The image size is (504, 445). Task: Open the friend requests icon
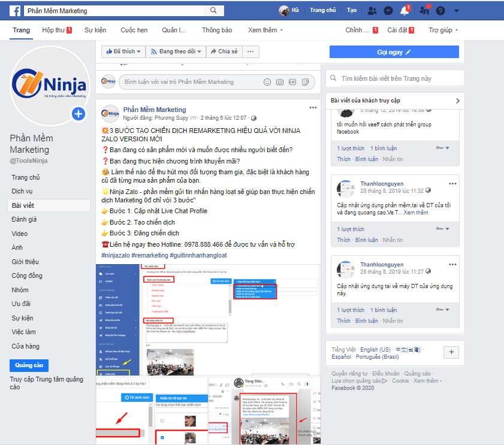point(372,11)
